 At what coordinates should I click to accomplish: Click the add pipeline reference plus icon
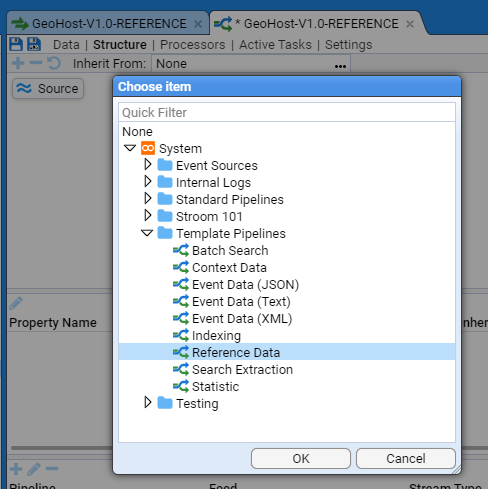[16, 469]
